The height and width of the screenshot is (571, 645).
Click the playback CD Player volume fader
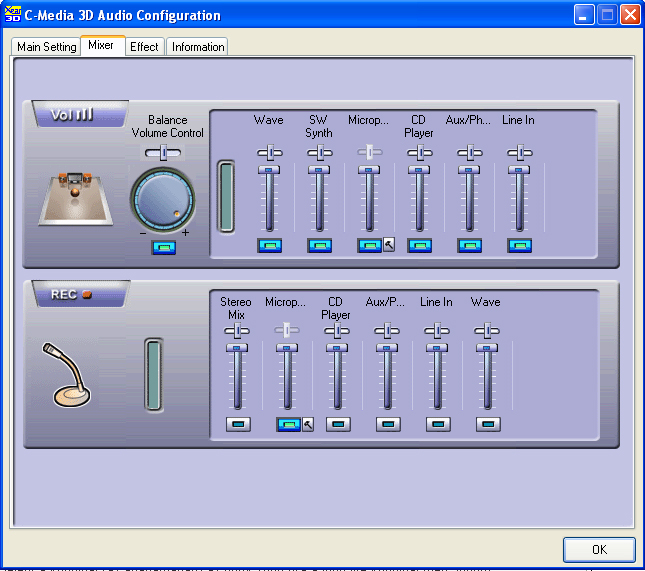[x=420, y=198]
